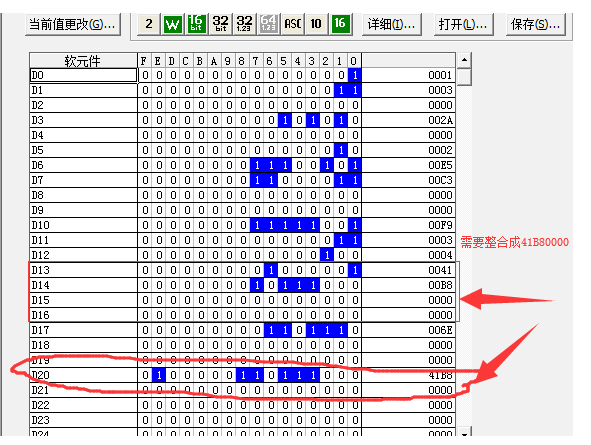Select the binary display format icon

point(149,24)
